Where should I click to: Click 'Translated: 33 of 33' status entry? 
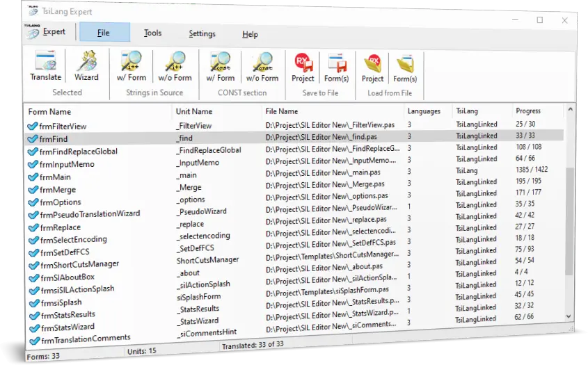tap(253, 345)
